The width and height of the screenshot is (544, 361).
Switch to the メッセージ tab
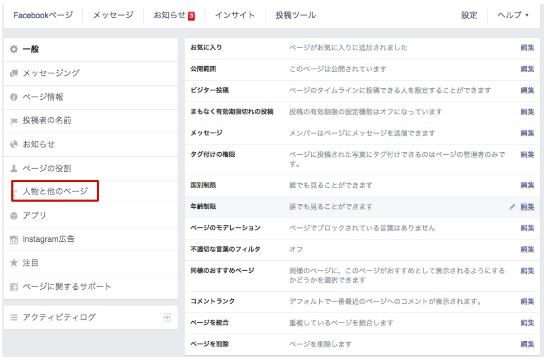point(113,15)
